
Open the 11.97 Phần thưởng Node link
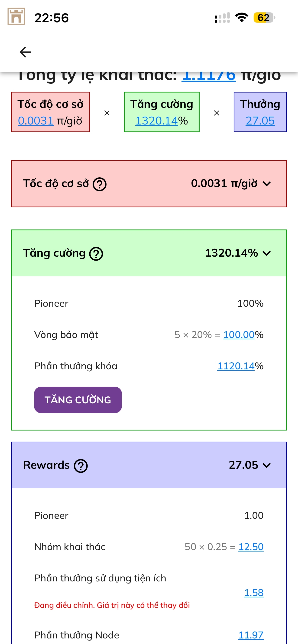(x=251, y=635)
